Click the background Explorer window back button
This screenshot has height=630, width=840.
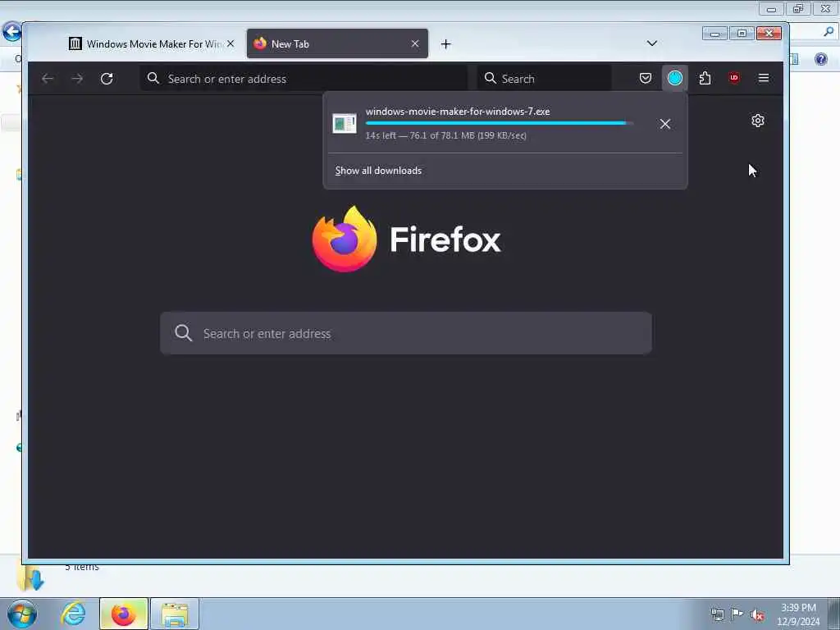(11, 32)
